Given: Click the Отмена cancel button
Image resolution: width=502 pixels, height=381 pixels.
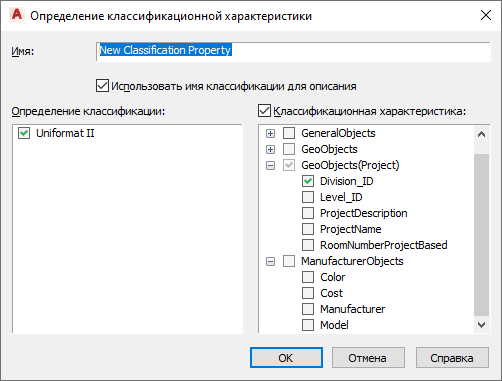Looking at the screenshot, I should 368,358.
